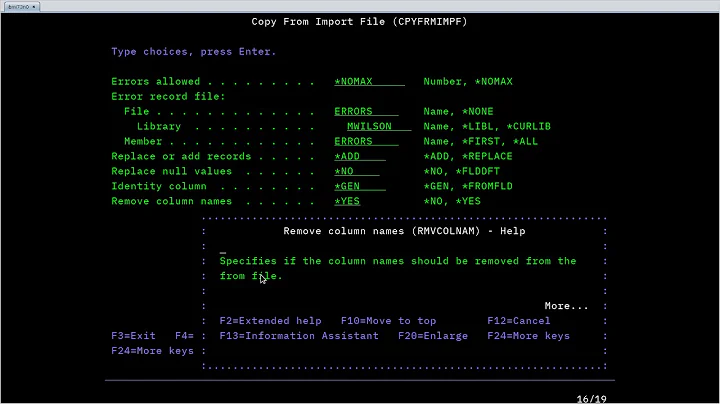Viewport: 720px width, 404px height.
Task: Select F24=More keys in help window
Action: 528,336
